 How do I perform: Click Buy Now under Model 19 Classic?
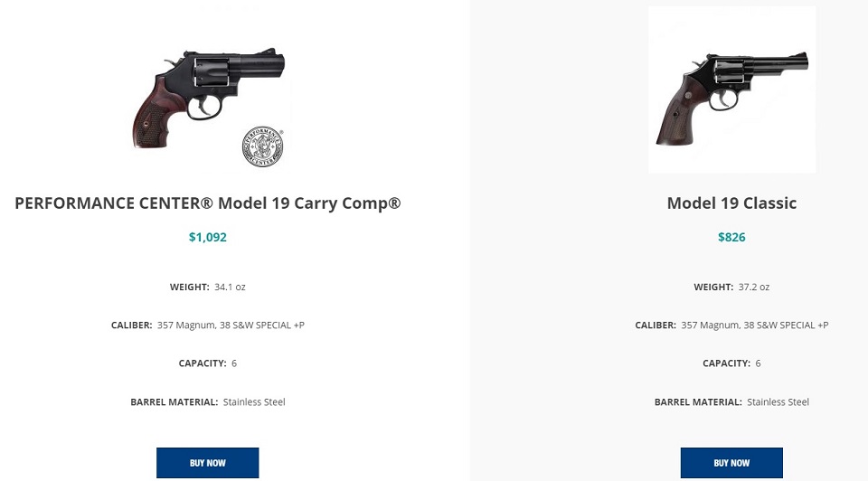731,463
